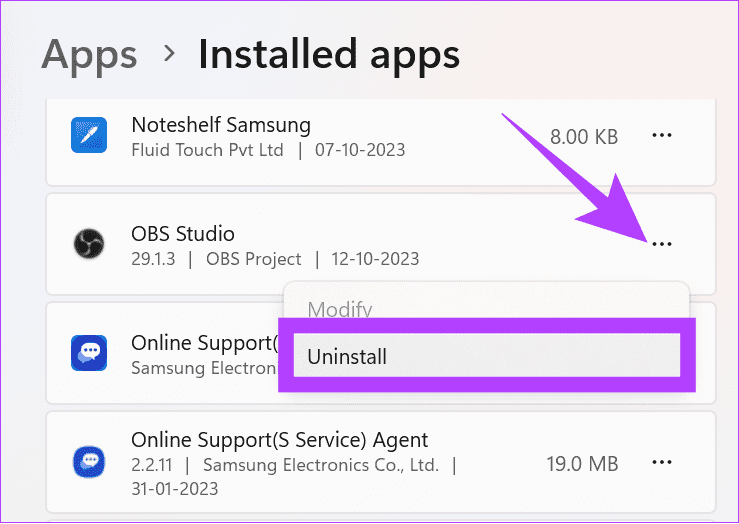Viewport: 739px width, 524px height.
Task: Click the 8.00 KB size label
Action: pyautogui.click(x=584, y=137)
